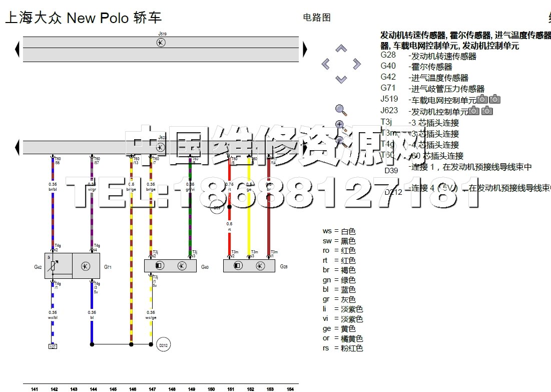Click track number 147 on bottom ruler
Screen dimensions: 551x392
pos(152,389)
